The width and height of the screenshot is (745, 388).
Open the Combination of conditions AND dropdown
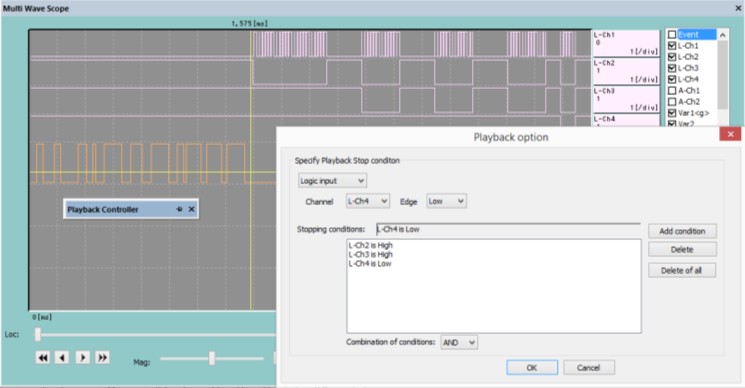click(x=459, y=342)
